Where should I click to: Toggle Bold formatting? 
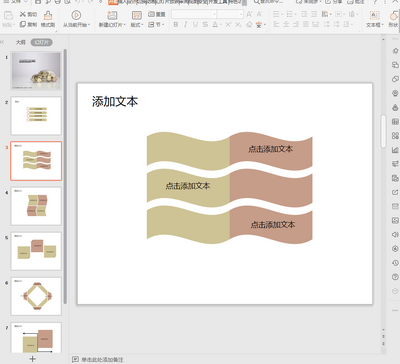176,25
